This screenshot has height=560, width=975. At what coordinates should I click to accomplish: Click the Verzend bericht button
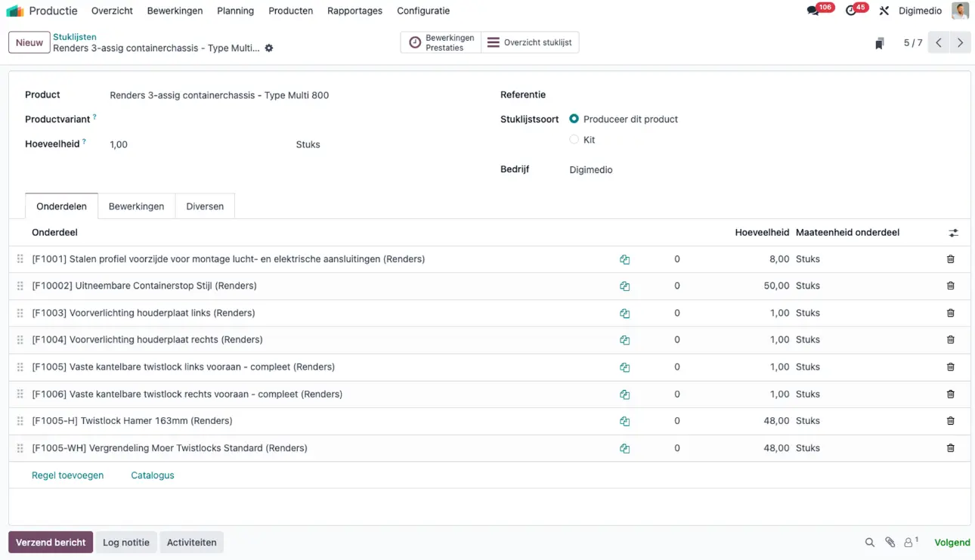coord(51,543)
